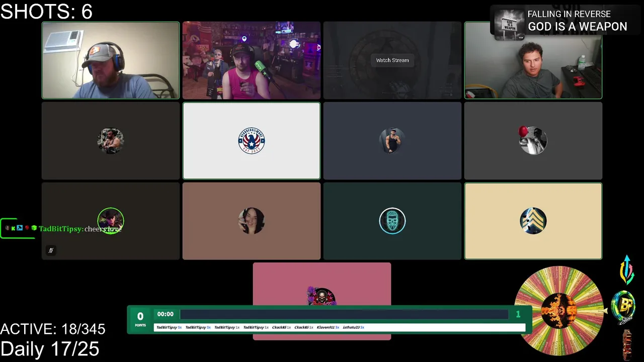Click the 0 POINTS counter
Image resolution: width=644 pixels, height=362 pixels.
coord(140,319)
